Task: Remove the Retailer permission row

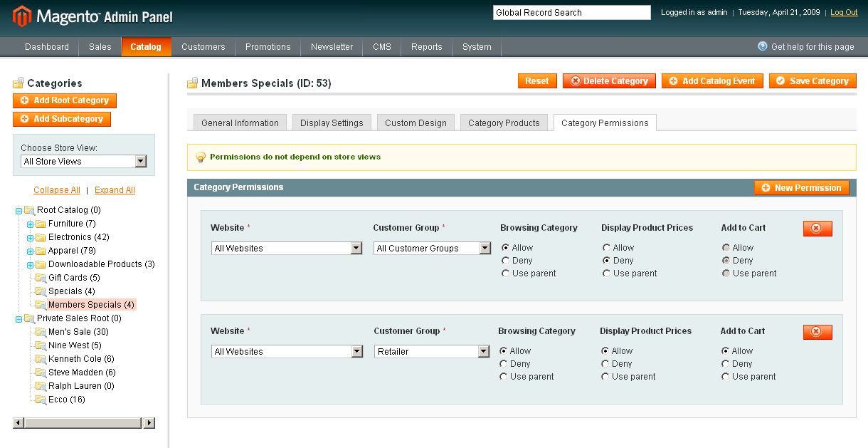Action: (x=817, y=332)
